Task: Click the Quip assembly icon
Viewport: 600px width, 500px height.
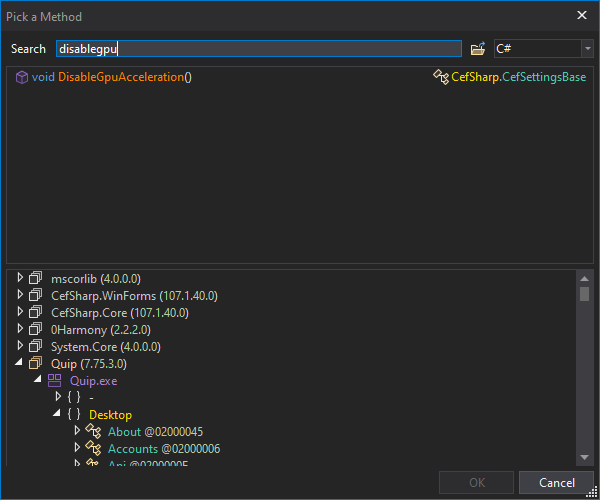Action: pyautogui.click(x=36, y=363)
